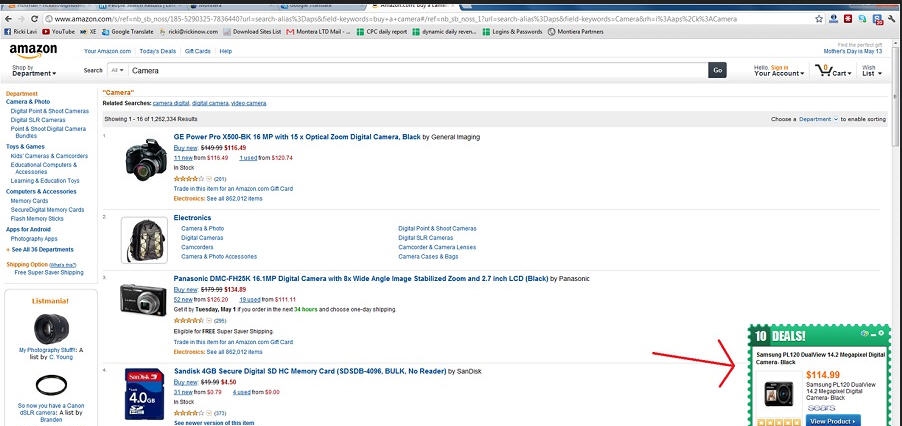The image size is (902, 426).
Task: Open the Montera LTD Mail bookmark
Action: click(319, 32)
